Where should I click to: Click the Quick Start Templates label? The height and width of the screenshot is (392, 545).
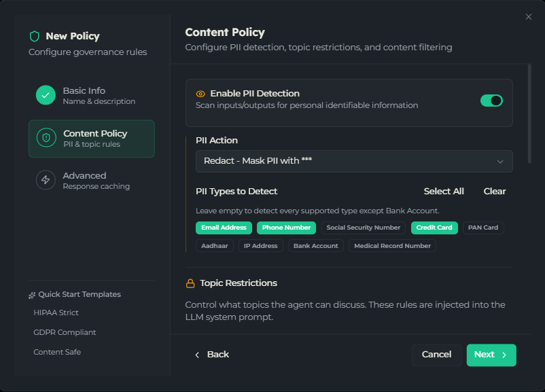point(80,295)
